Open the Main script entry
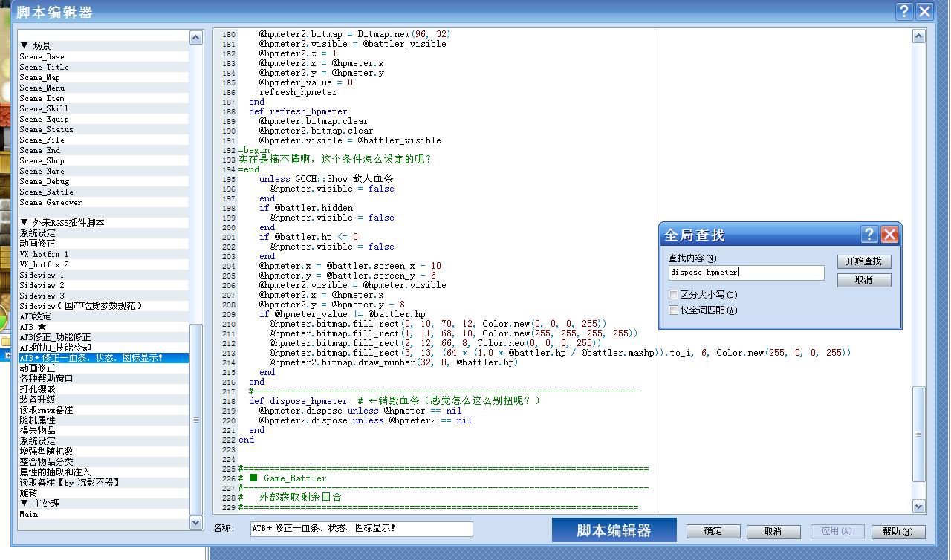The image size is (951, 560). tap(103, 514)
